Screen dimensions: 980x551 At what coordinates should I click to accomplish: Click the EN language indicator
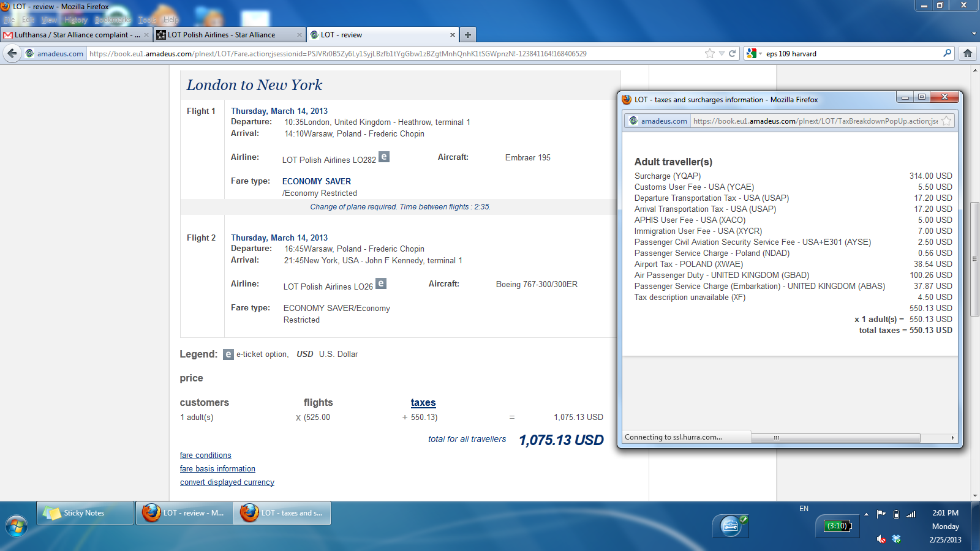click(804, 509)
